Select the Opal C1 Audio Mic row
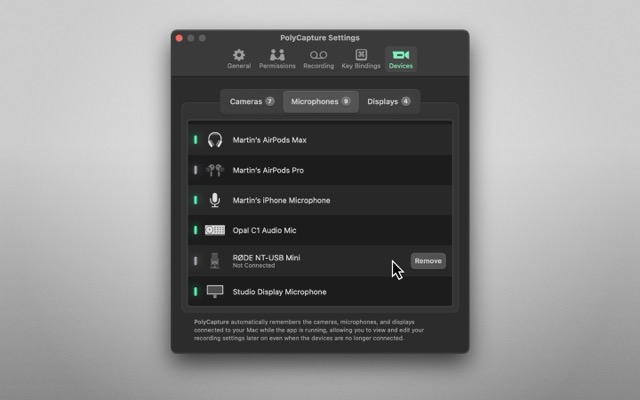This screenshot has width=640, height=400. [x=320, y=230]
